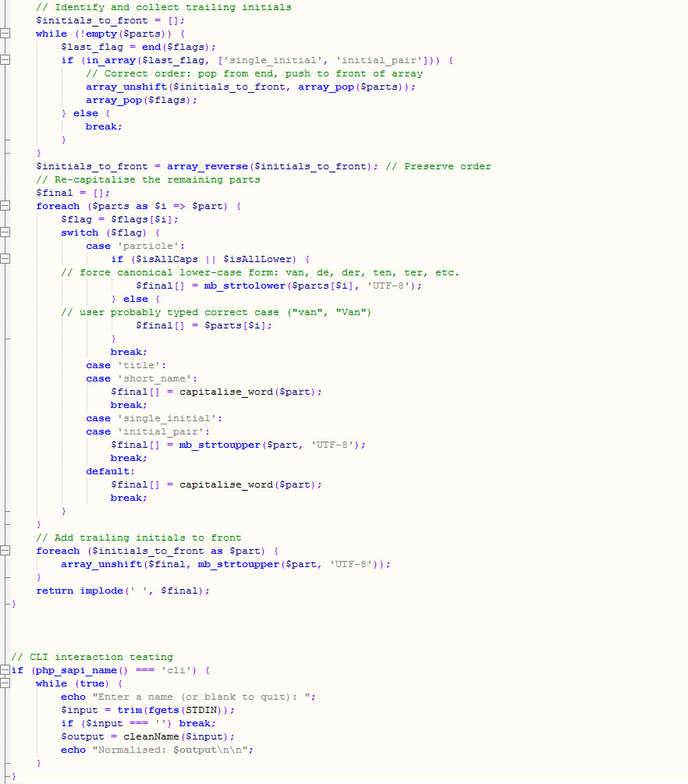Click the line "case 'short_name':"

click(141, 378)
